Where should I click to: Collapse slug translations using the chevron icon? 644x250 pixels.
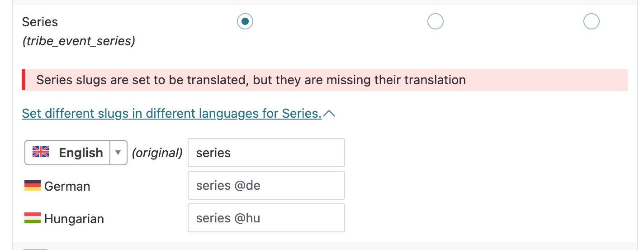point(329,114)
